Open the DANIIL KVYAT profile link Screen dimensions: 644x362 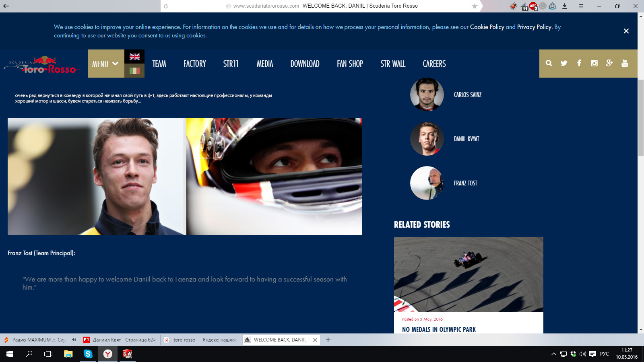466,139
